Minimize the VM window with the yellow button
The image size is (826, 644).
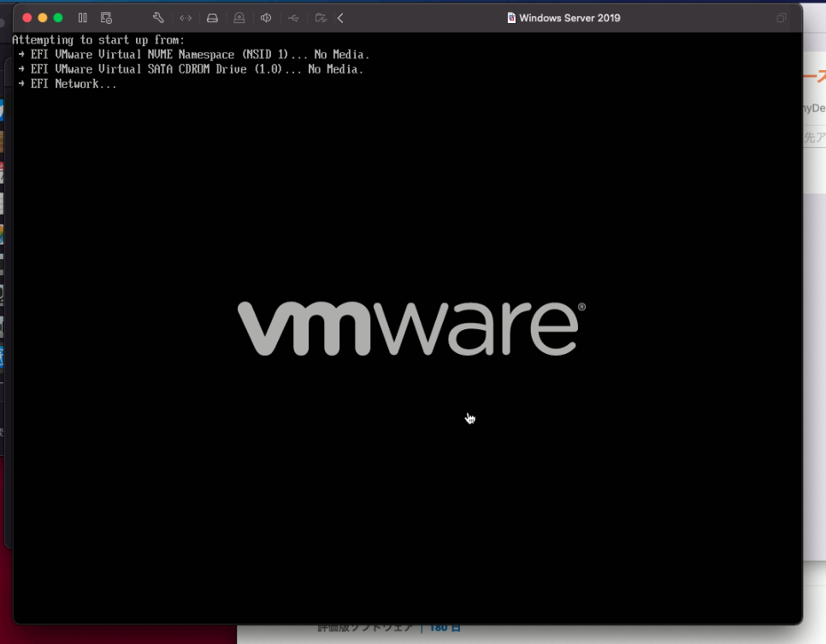pos(43,18)
